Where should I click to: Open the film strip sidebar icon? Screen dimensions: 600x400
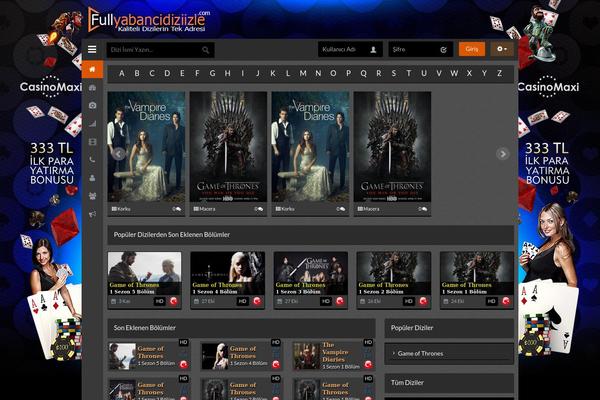pos(92,142)
